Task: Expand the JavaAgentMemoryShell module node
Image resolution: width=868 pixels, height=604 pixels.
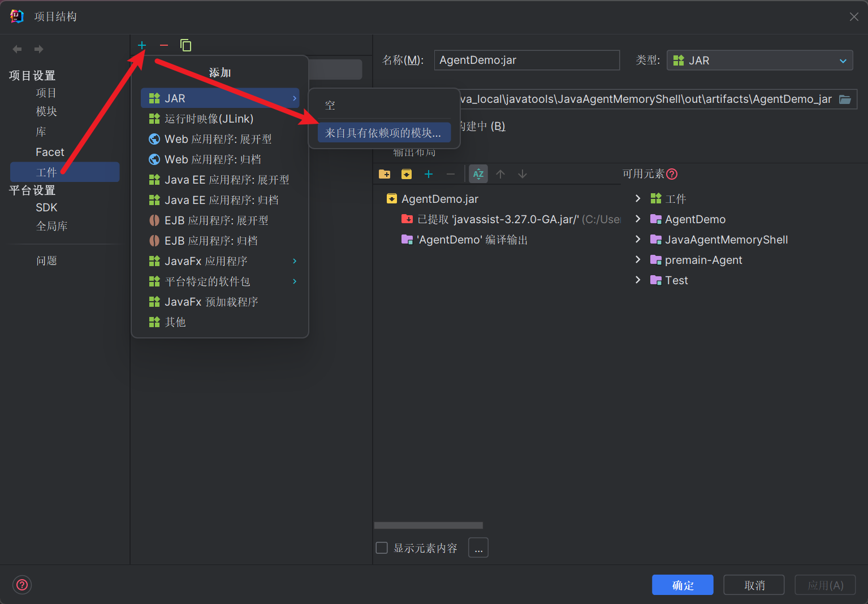Action: click(638, 239)
